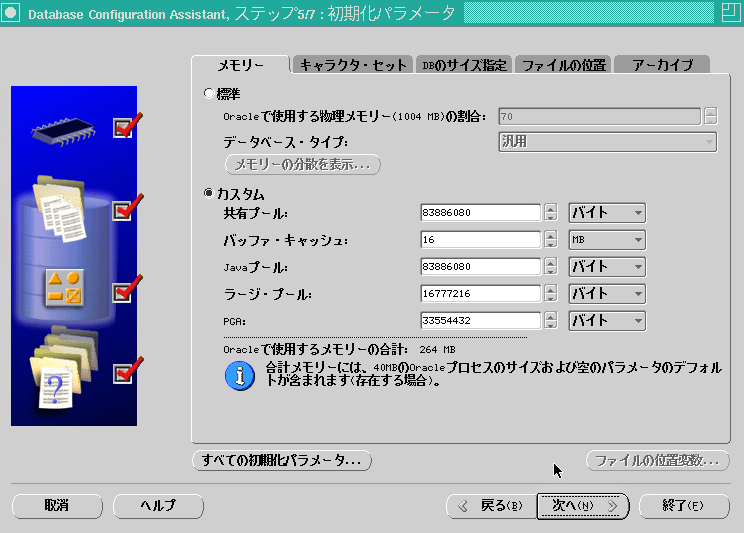Viewport: 744px width, 533px height.
Task: Switch to the メモリー tab
Action: click(241, 65)
